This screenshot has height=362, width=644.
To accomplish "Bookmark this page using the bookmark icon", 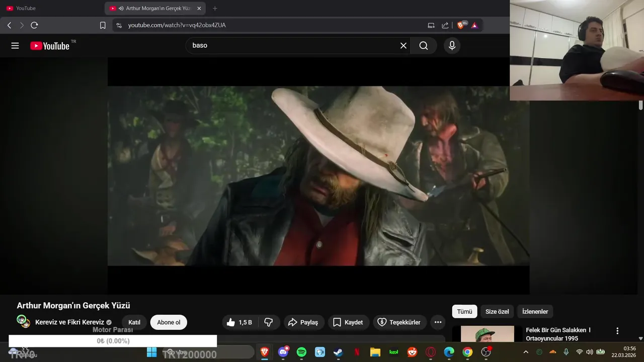I will (x=103, y=25).
